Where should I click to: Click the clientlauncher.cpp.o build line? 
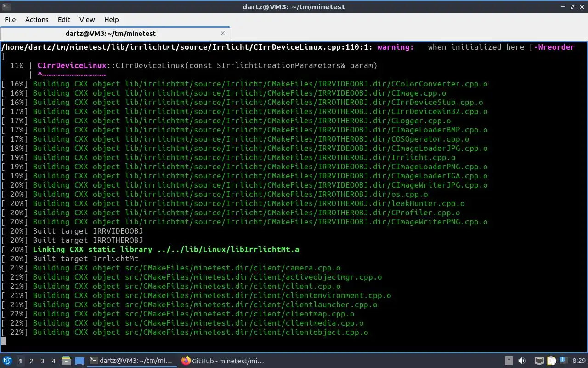189,305
